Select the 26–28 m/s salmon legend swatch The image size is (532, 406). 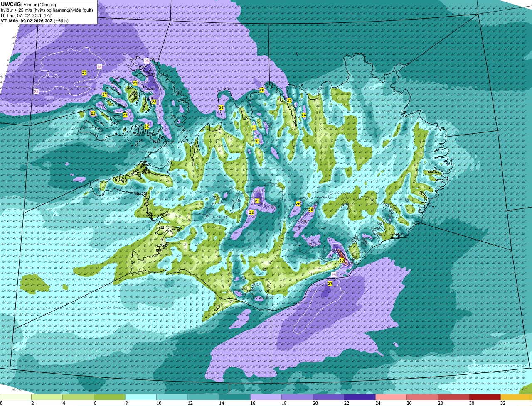pos(422,397)
